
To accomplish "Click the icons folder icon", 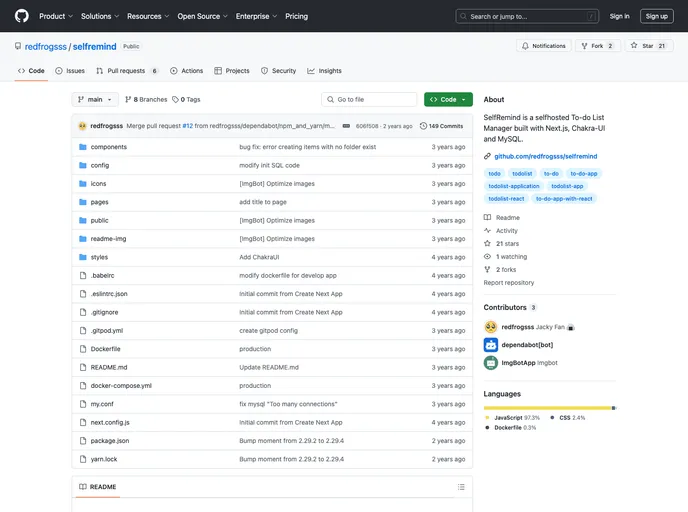I will 82,184.
